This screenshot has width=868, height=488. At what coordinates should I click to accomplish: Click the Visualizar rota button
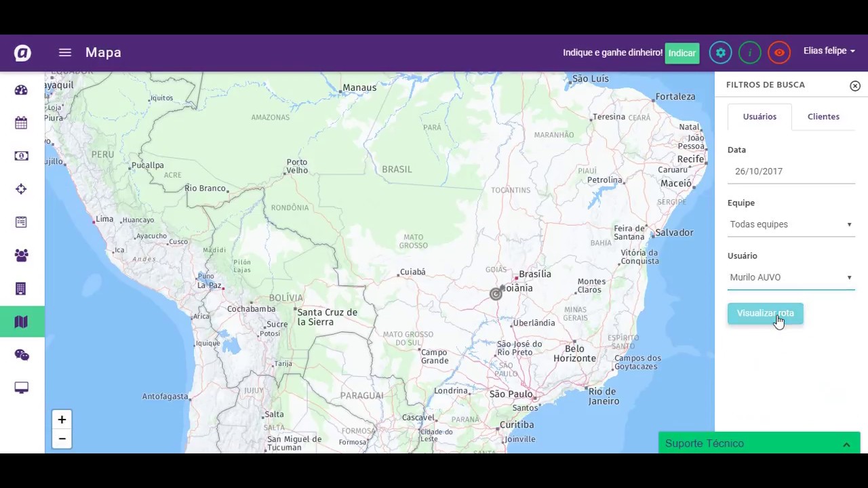[x=765, y=313]
